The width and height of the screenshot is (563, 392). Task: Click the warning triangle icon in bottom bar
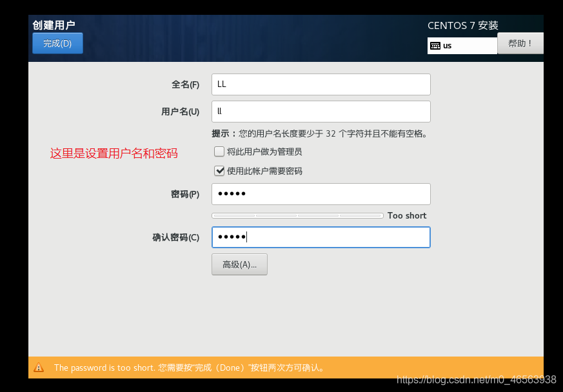click(39, 367)
